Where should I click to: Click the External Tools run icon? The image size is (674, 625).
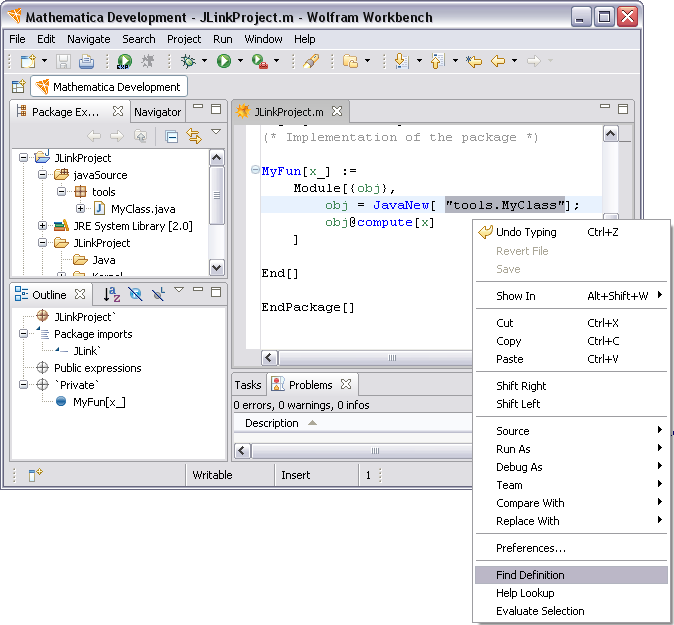(260, 61)
